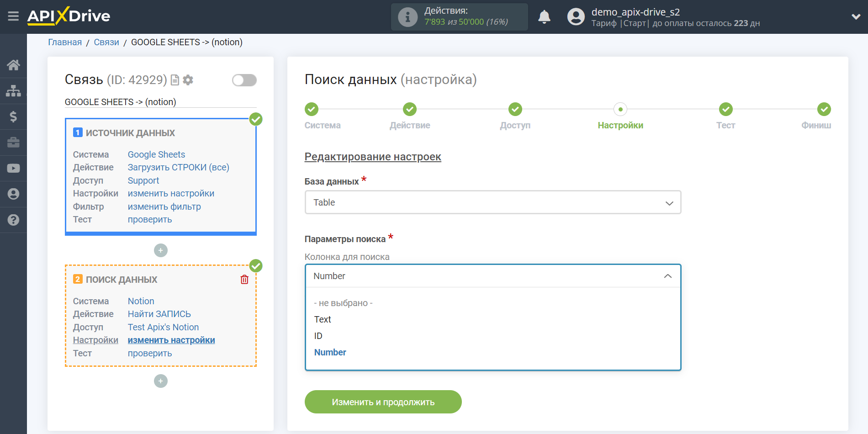Add a block after the data source

(161, 250)
